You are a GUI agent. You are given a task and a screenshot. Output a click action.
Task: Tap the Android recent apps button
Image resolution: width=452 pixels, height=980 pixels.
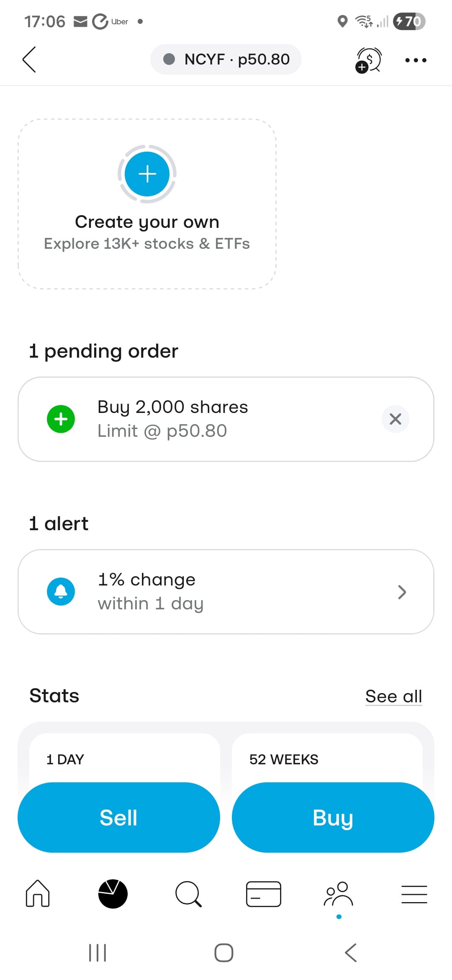98,953
